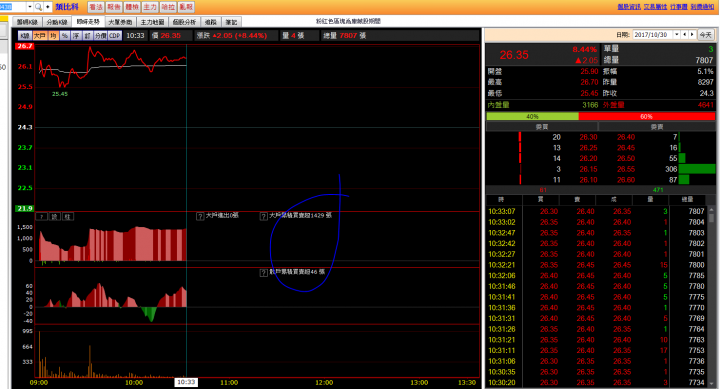This screenshot has width=720, height=389.
Task: Click the 總量 column header in the trade list
Action: pyautogui.click(x=687, y=199)
